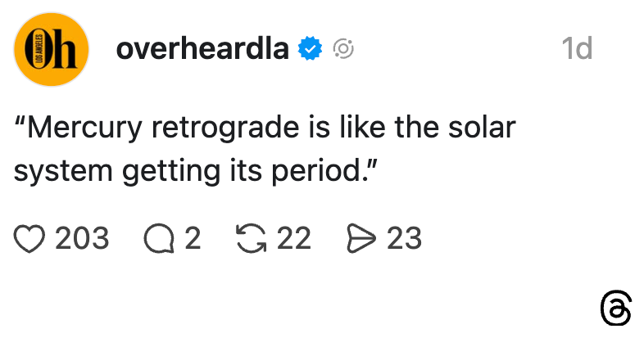Click the fediverse icon beside the username

(342, 49)
